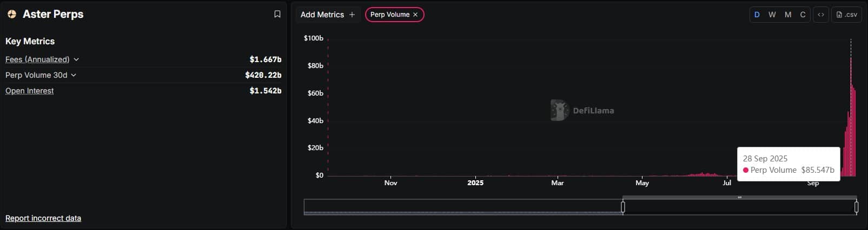
Task: Click the plus icon beside Add Metrics
Action: coord(352,15)
